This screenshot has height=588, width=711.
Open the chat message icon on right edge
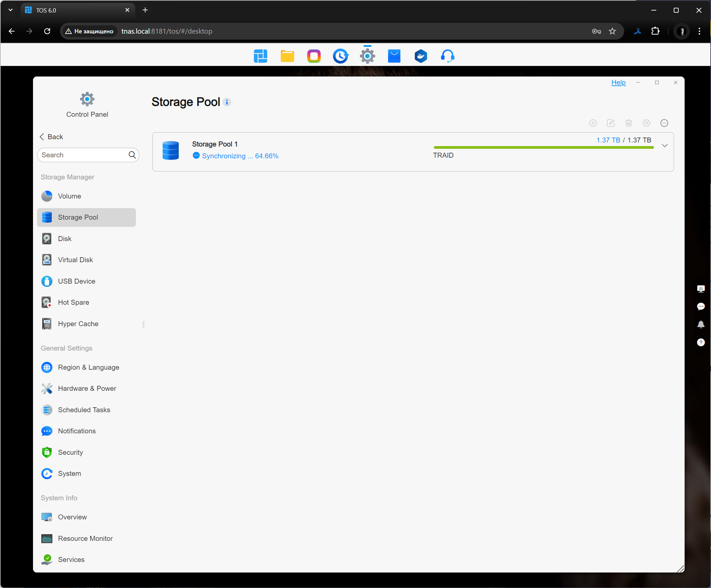701,306
